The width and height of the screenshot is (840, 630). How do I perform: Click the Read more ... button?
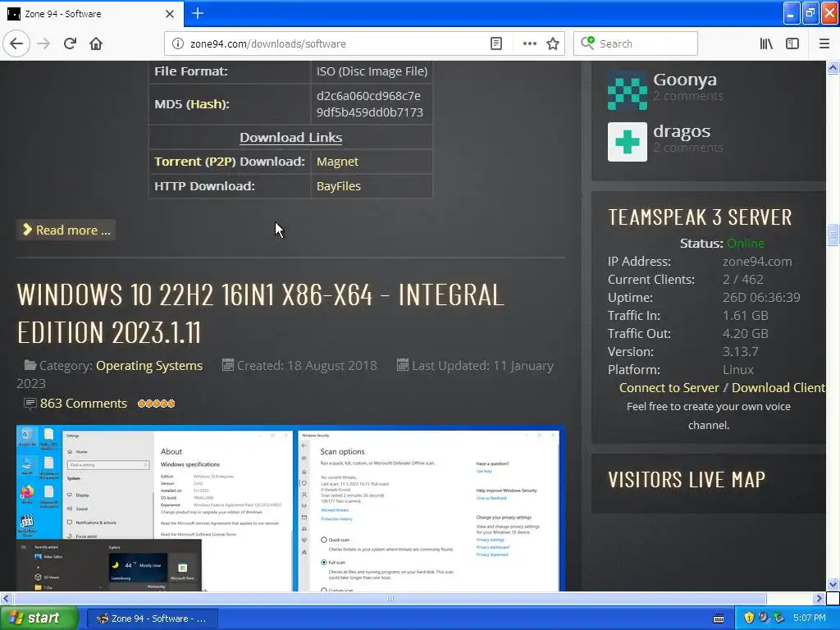point(66,230)
